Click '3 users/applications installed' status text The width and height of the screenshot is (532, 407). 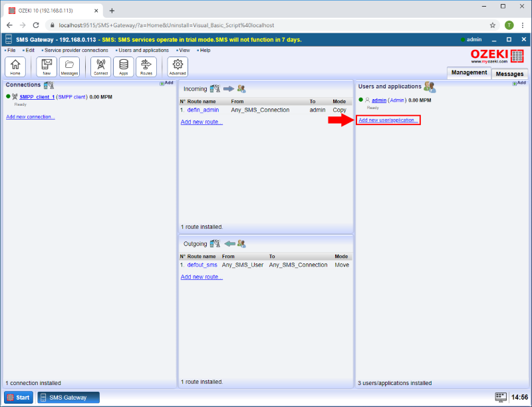pyautogui.click(x=394, y=383)
